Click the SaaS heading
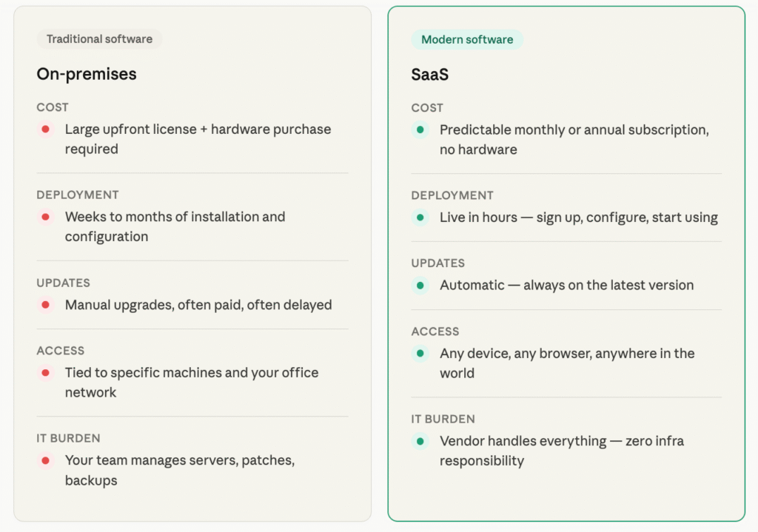The width and height of the screenshot is (758, 532). coord(430,75)
